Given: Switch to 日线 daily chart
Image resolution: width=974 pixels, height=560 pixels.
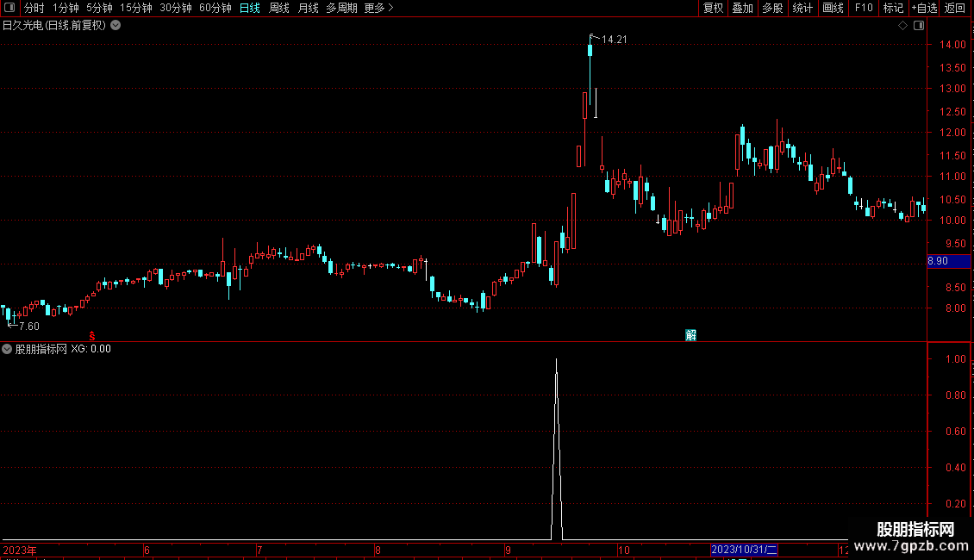Looking at the screenshot, I should pyautogui.click(x=250, y=8).
